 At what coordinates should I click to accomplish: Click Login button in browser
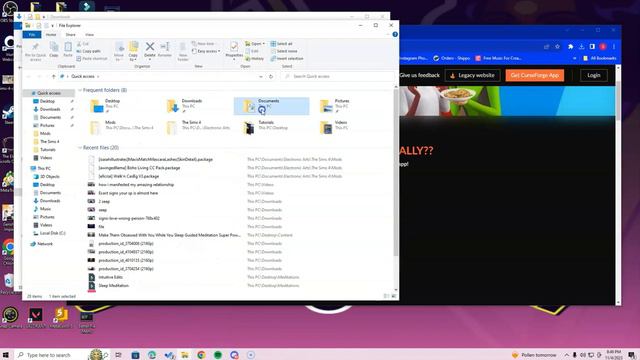click(593, 75)
